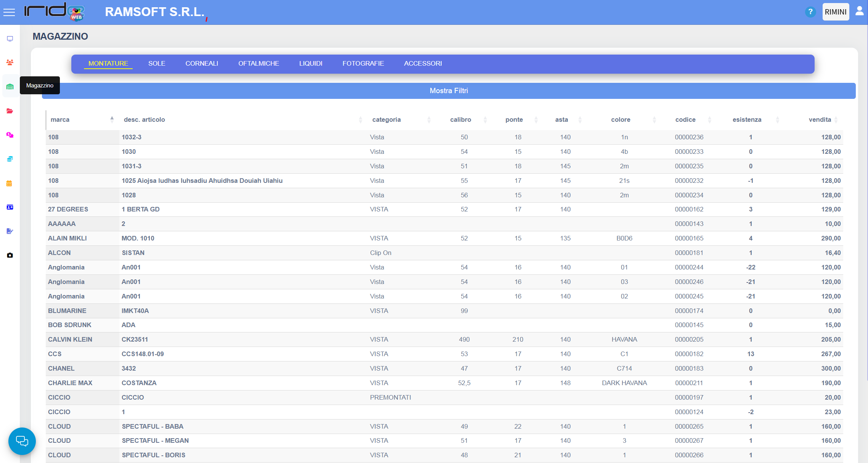
Task: Open the live chat bubble button
Action: [x=22, y=441]
